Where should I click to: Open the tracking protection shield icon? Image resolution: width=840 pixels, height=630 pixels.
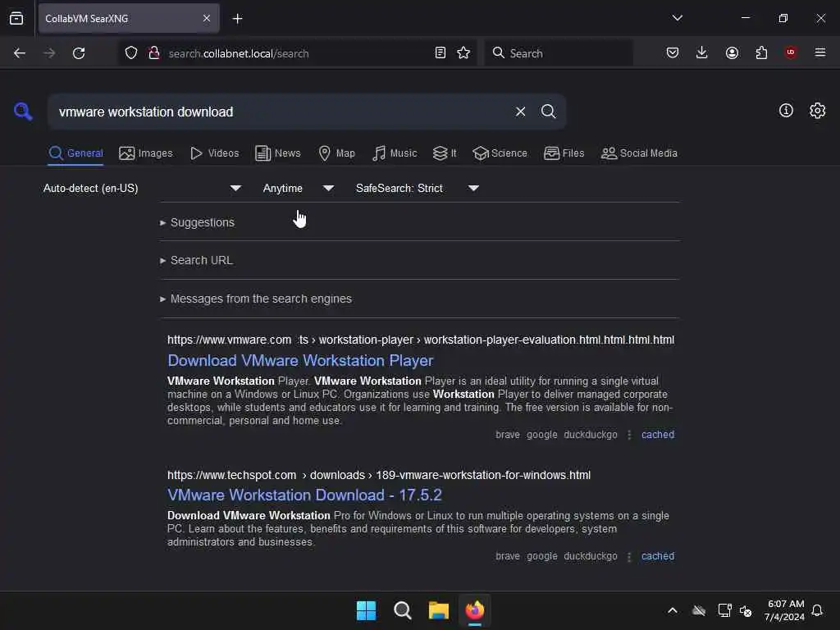click(x=131, y=52)
